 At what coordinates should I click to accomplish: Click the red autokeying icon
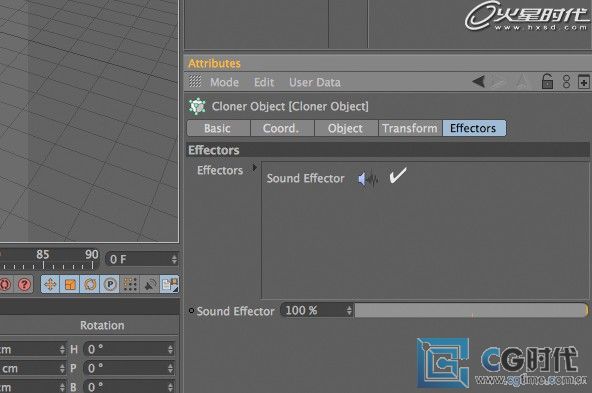(5, 284)
